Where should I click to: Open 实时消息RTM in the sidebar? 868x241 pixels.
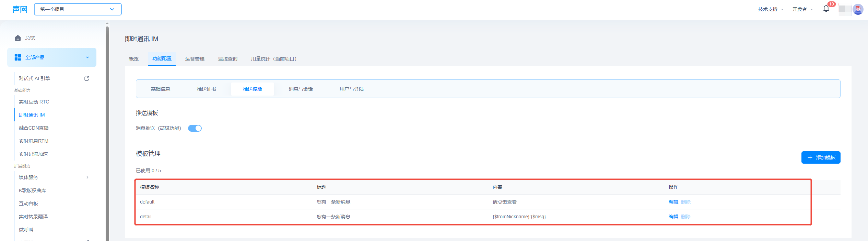[34, 141]
